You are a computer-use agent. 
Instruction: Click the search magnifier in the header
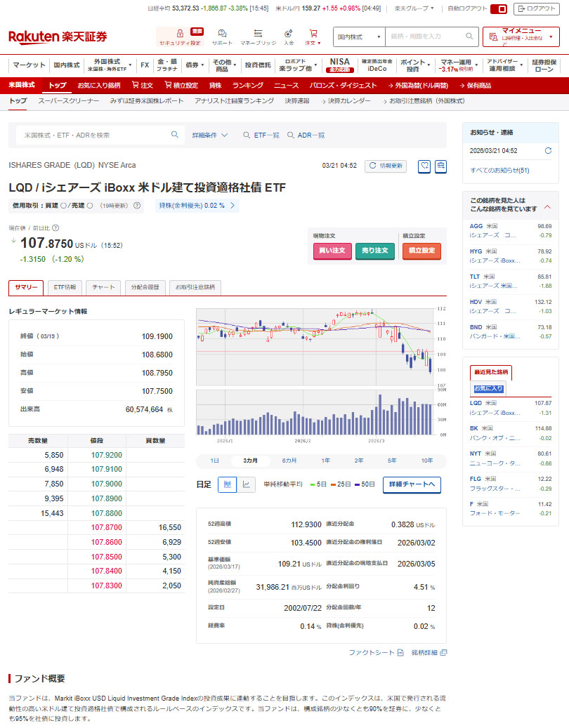tap(469, 37)
